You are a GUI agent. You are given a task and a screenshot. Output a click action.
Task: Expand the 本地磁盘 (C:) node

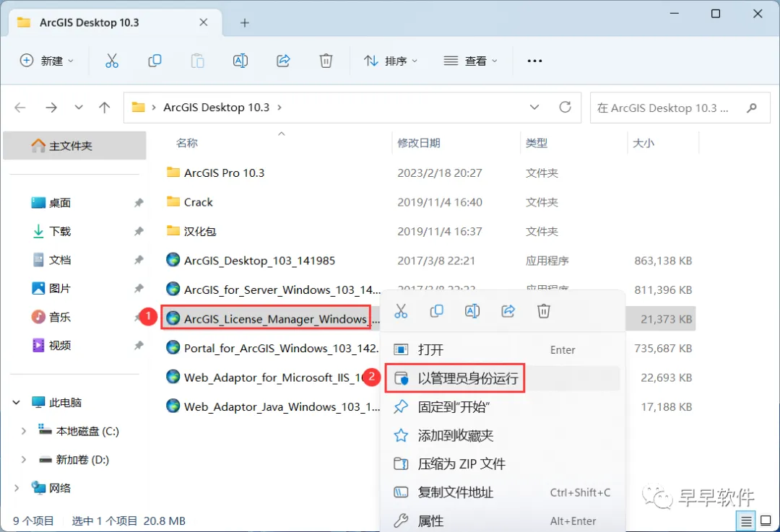click(23, 431)
